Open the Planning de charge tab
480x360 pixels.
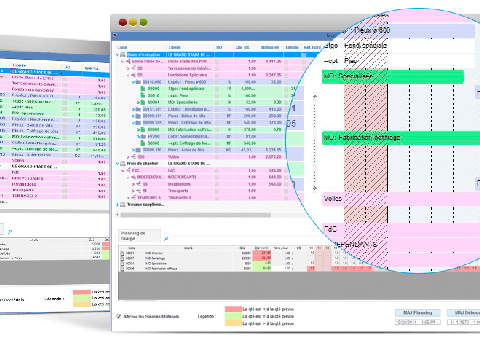[x=140, y=236]
